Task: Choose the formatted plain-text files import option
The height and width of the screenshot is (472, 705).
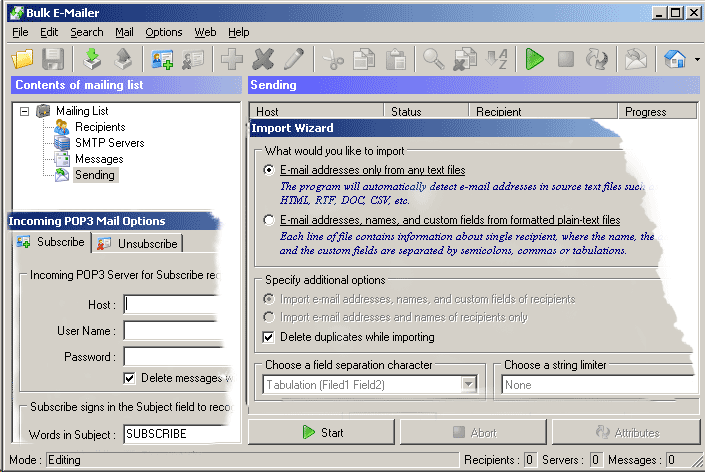Action: (269, 219)
